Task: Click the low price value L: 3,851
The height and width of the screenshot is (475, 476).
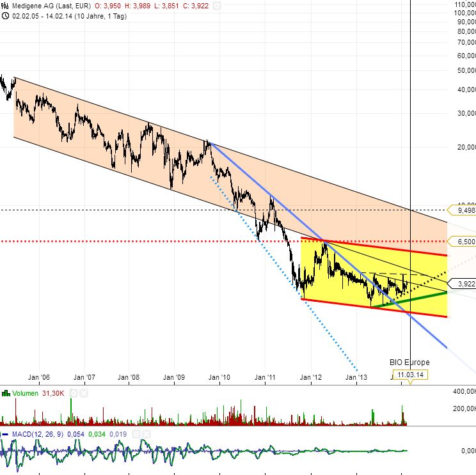Action: 166,6
